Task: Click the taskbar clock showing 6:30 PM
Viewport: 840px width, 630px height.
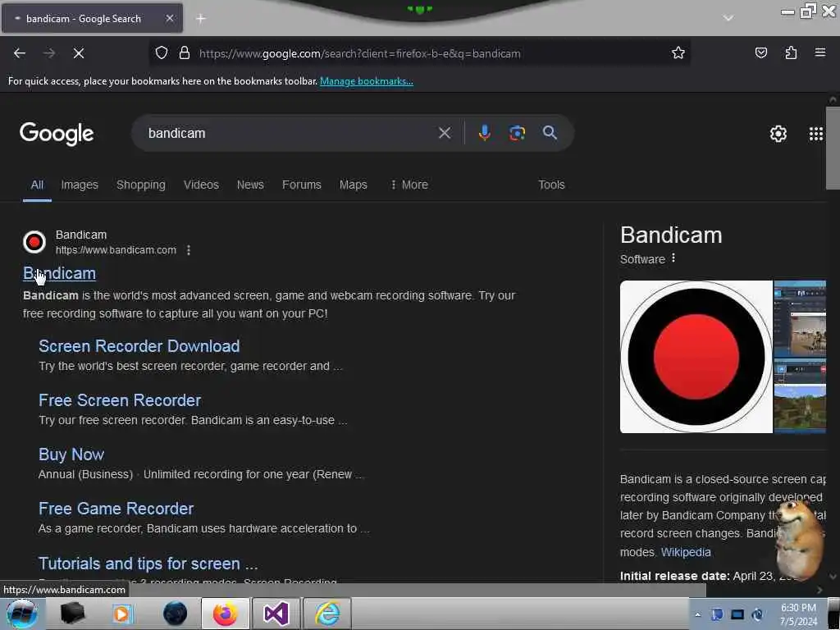Action: point(798,614)
